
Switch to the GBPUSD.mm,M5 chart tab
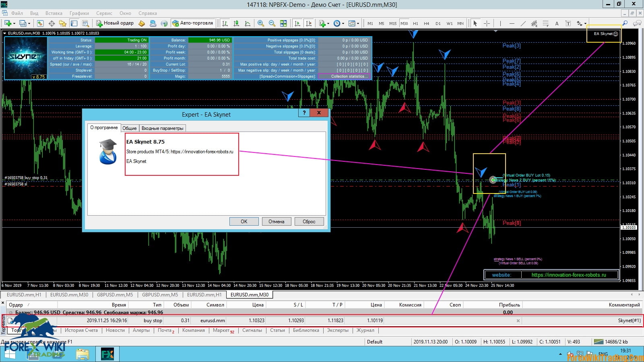point(115,295)
